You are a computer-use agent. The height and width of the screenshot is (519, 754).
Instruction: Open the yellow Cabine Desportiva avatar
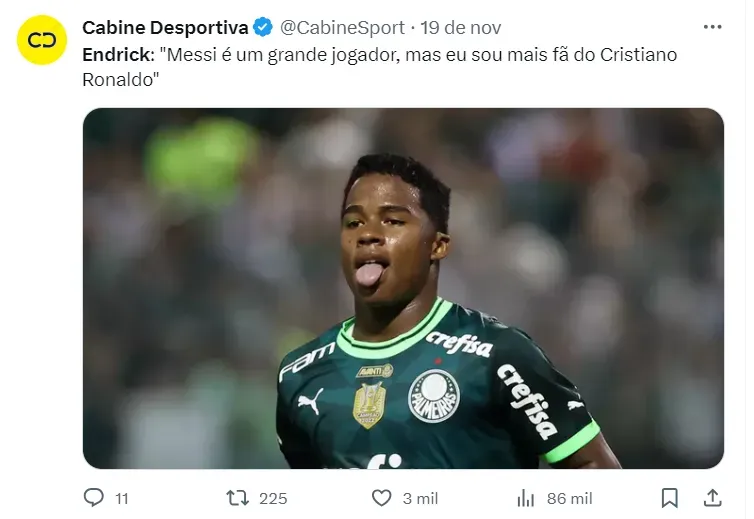(42, 40)
